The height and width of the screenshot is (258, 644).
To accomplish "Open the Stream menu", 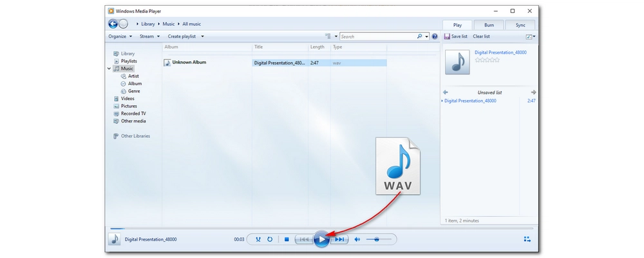I will pyautogui.click(x=149, y=36).
